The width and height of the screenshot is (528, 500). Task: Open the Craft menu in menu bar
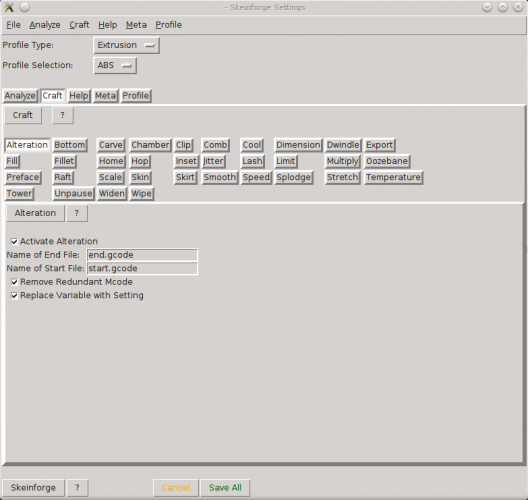pyautogui.click(x=79, y=25)
